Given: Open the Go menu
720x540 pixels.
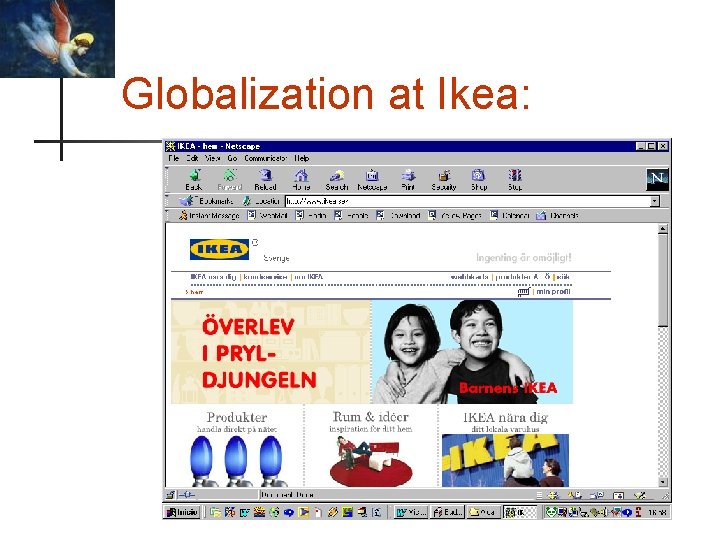Looking at the screenshot, I should click(232, 158).
